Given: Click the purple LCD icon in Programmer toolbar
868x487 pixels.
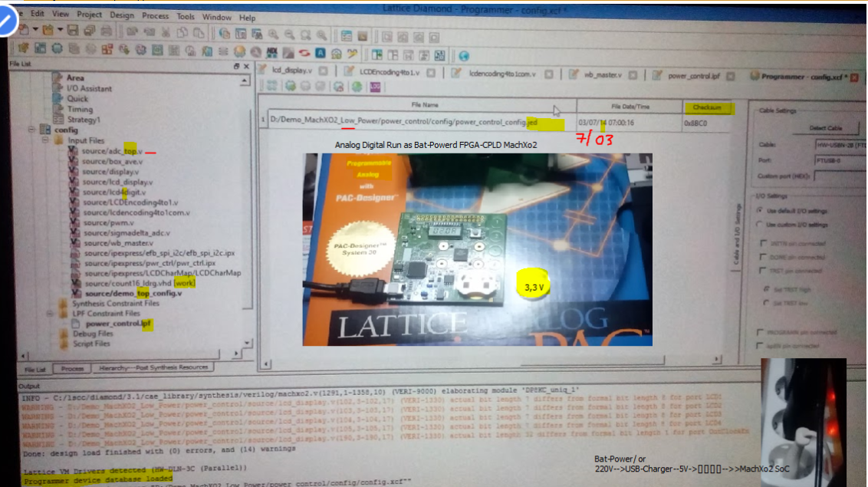Looking at the screenshot, I should coord(375,87).
